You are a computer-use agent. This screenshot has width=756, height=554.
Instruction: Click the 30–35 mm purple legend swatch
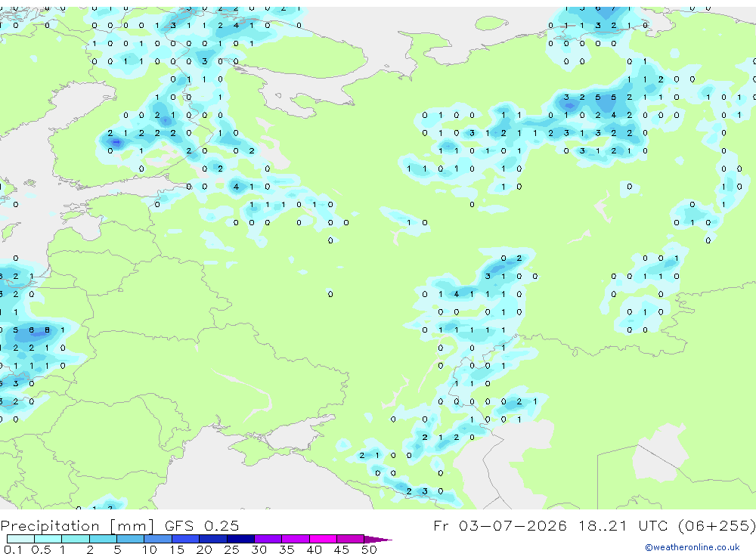(268, 539)
